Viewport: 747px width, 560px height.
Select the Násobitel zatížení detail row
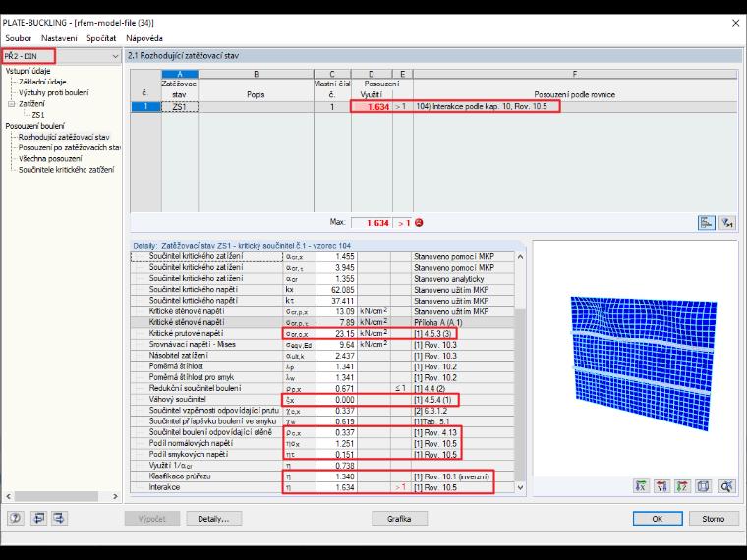(x=322, y=356)
